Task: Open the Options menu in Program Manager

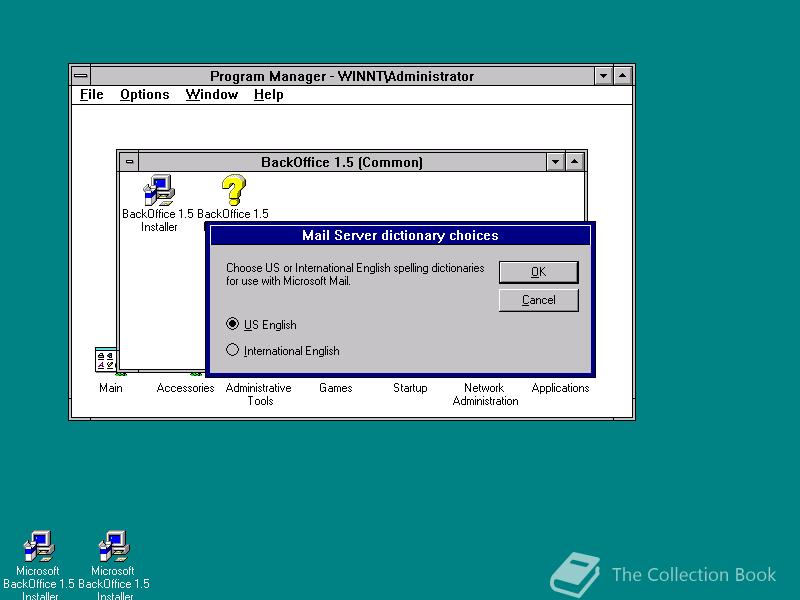Action: tap(144, 95)
